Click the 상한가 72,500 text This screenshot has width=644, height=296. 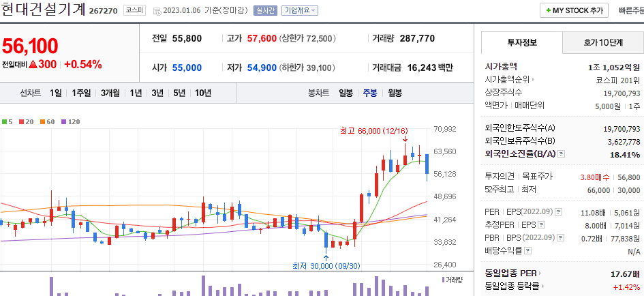pyautogui.click(x=307, y=39)
